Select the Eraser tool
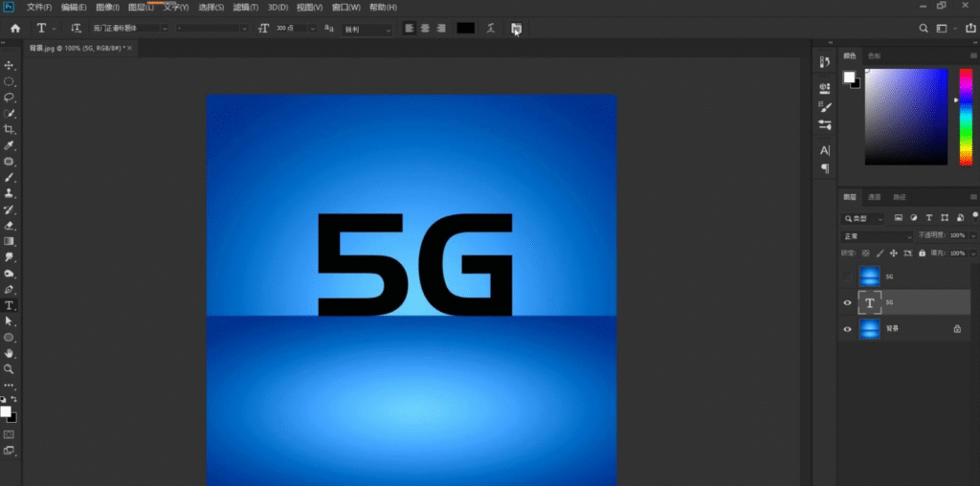980x486 pixels. point(9,226)
